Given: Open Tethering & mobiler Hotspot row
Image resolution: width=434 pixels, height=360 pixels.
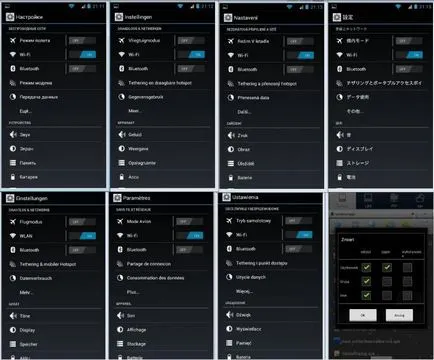Looking at the screenshot, I should click(x=54, y=264).
